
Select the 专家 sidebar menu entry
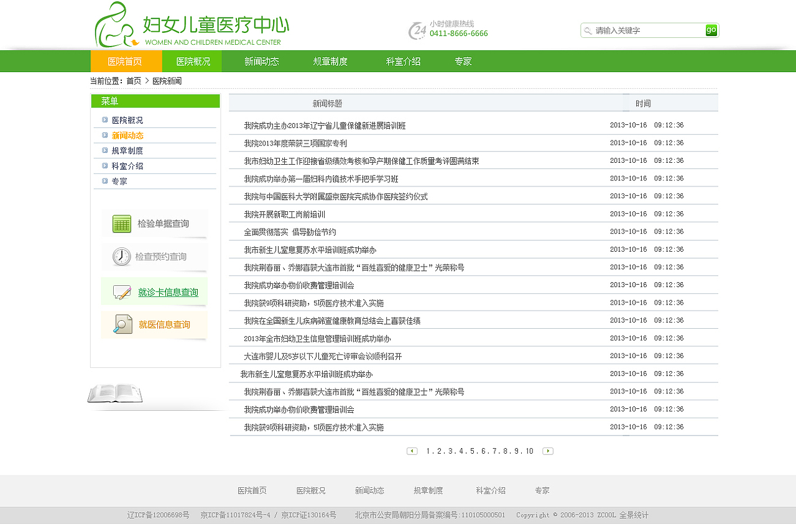tap(120, 181)
